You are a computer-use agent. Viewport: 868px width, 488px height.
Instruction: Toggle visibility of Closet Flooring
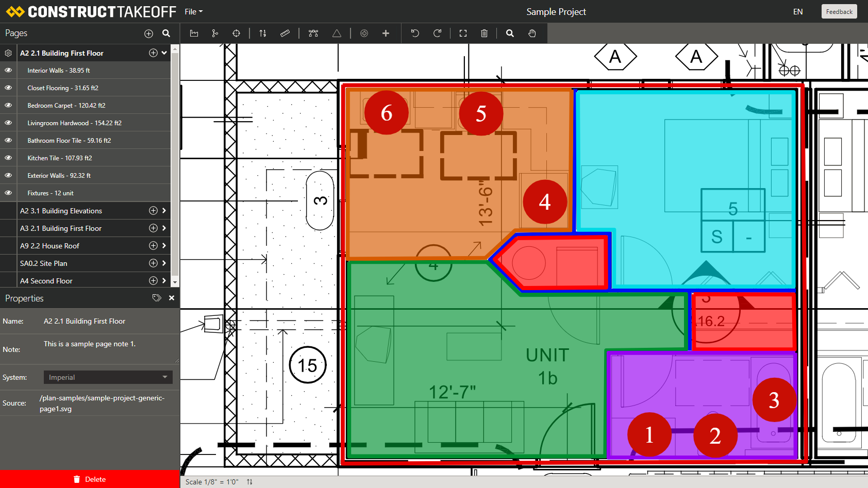click(8, 88)
